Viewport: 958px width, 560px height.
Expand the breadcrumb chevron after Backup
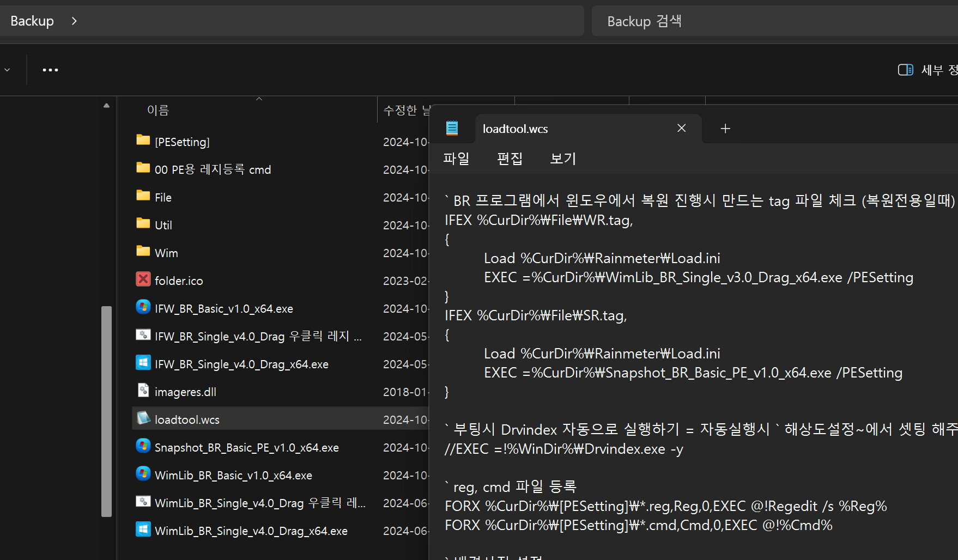(74, 21)
